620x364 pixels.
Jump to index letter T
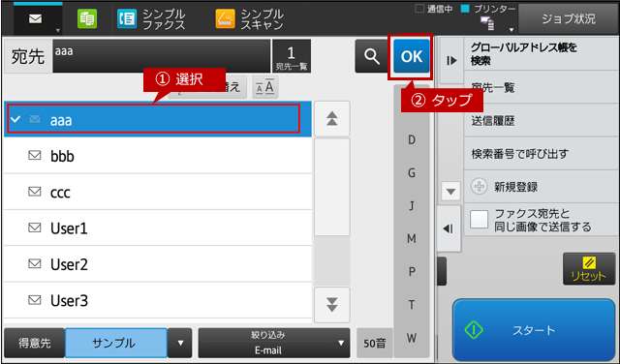tap(412, 305)
